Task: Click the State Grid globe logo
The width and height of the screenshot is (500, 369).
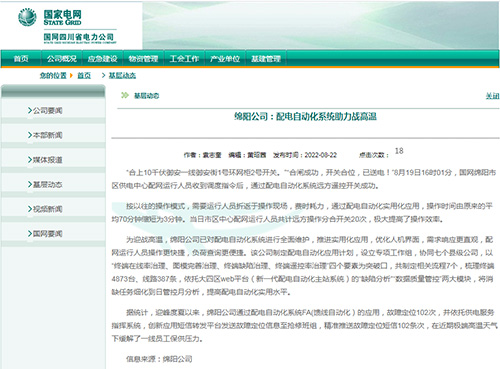Action: pos(27,17)
